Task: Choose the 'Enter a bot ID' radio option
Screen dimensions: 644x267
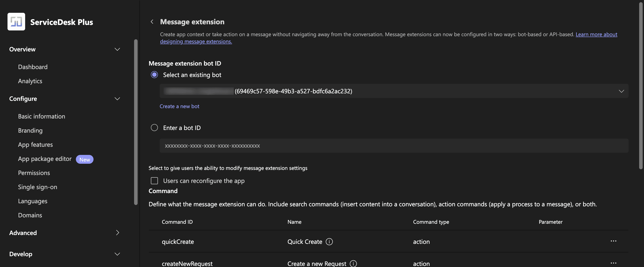Action: [154, 128]
